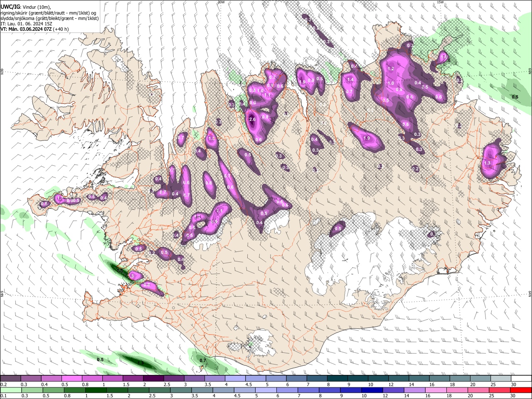Click the 2.6 snowfall value on the map
The height and width of the screenshot is (399, 532).
(252, 120)
